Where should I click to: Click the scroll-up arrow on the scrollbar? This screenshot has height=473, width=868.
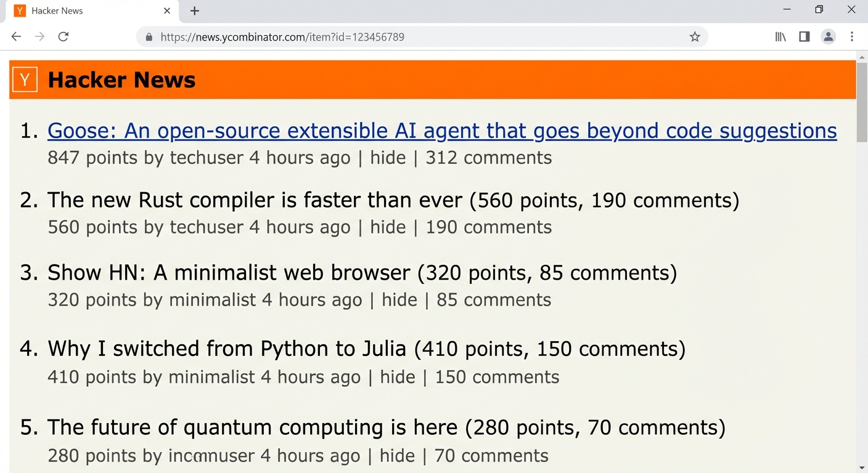862,57
